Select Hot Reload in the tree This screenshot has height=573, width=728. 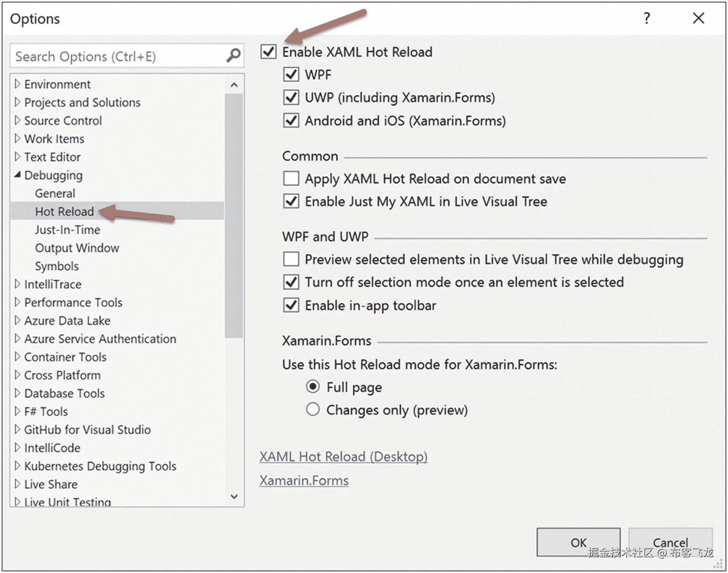(x=64, y=211)
